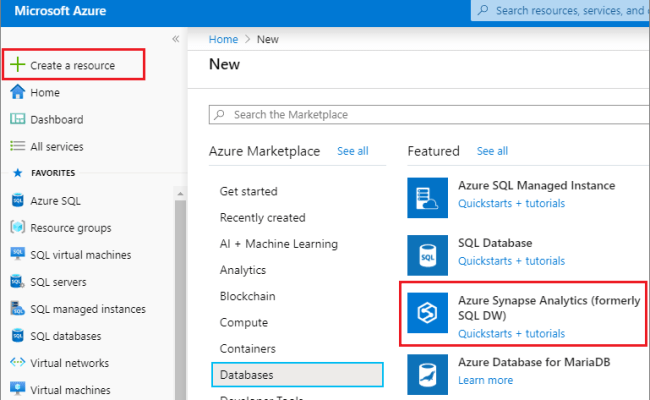Viewport: 650px width, 400px height.
Task: Select the Databases category
Action: point(297,375)
